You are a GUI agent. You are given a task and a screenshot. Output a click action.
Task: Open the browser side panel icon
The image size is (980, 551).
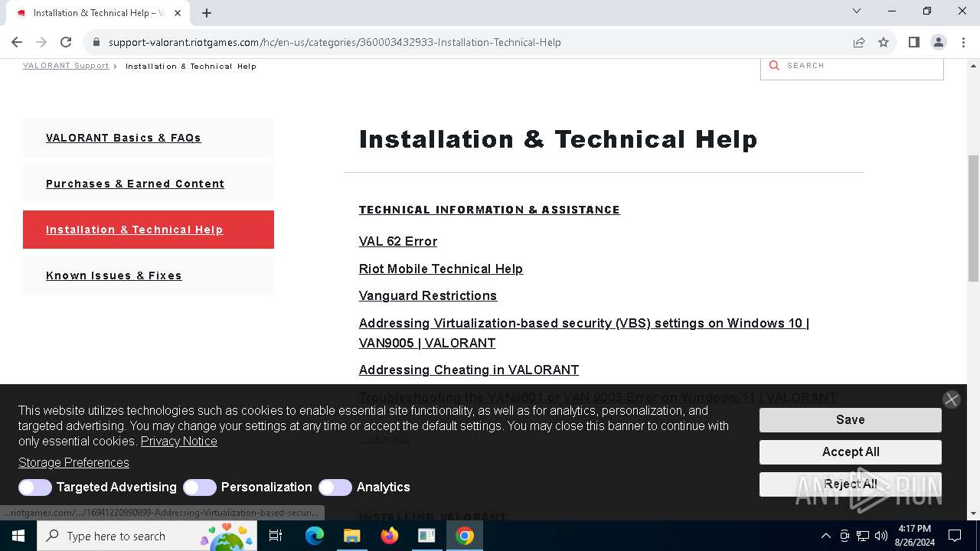(913, 42)
